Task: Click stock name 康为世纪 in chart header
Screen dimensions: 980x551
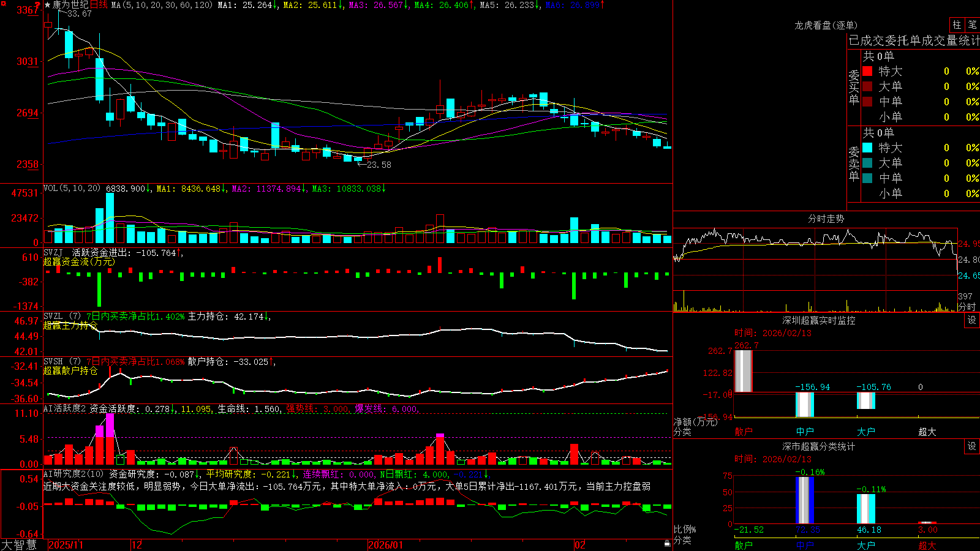Action: (x=70, y=5)
